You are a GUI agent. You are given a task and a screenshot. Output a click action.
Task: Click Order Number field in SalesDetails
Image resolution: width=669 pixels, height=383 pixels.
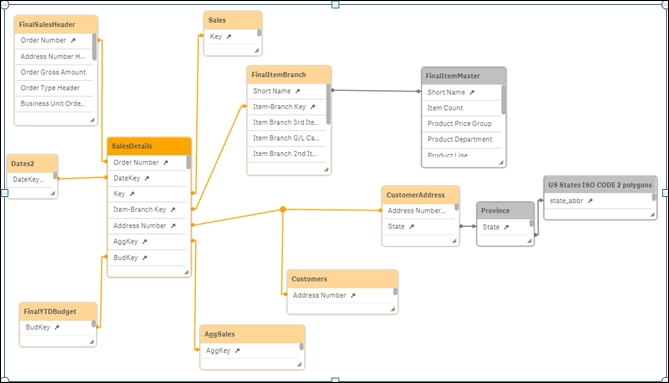pos(147,162)
